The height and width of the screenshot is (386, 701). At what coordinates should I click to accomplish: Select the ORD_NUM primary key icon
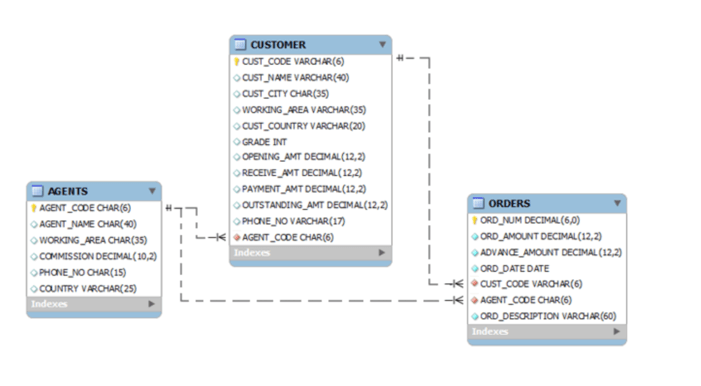click(475, 220)
